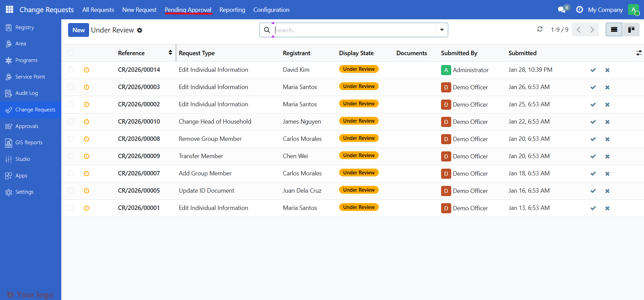Screen dimensions: 644x300
Task: Switch to kanban view
Action: pos(631,30)
